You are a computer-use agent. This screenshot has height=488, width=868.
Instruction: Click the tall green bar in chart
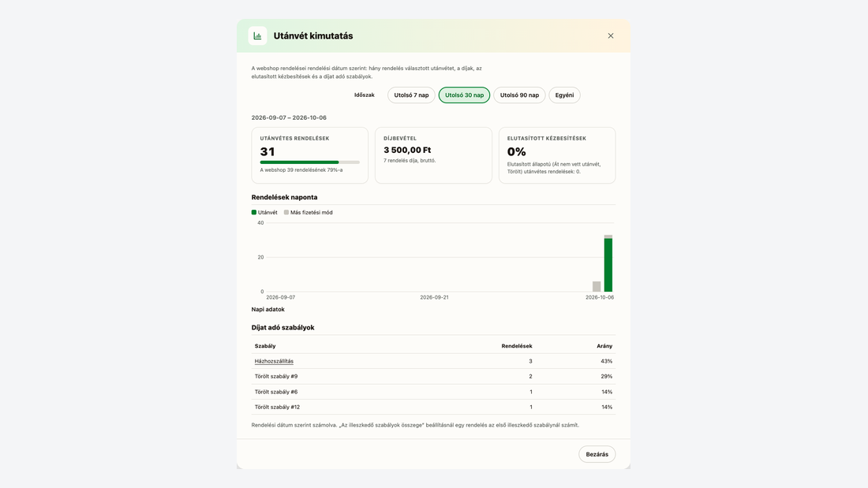pyautogui.click(x=608, y=265)
